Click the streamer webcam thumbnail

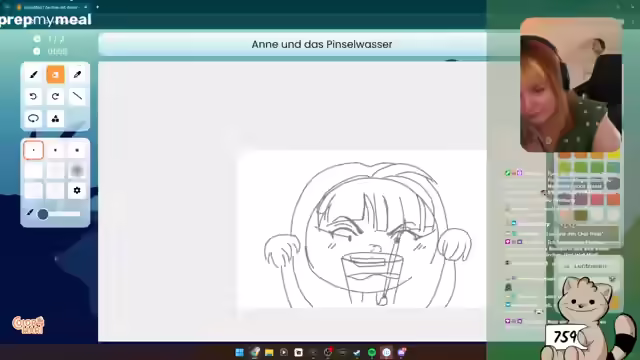tap(571, 84)
